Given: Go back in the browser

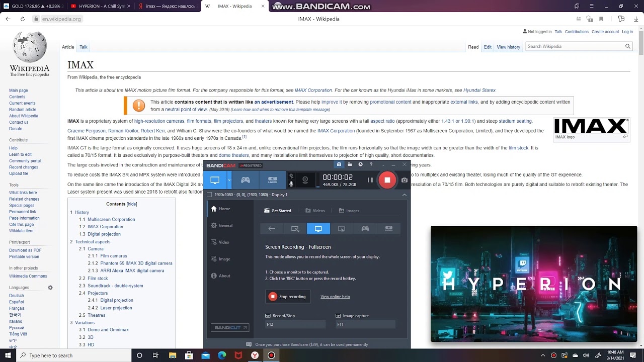Looking at the screenshot, I should (8, 19).
